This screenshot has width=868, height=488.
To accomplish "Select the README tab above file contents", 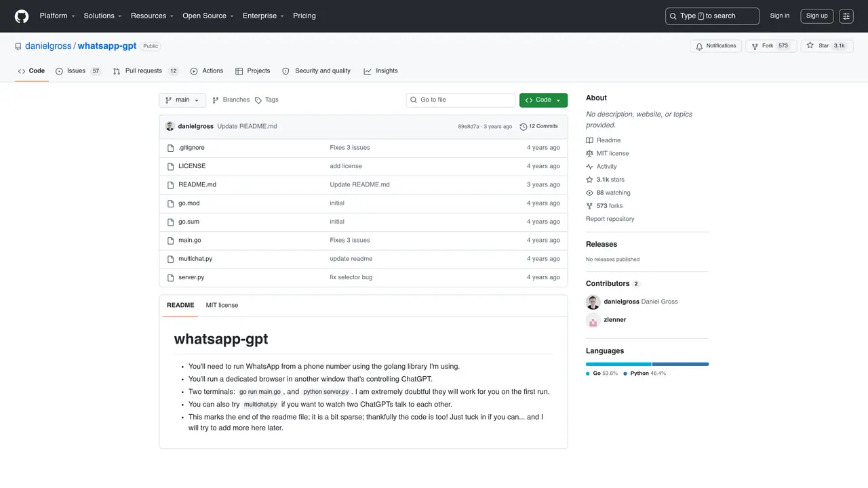I will tap(180, 306).
